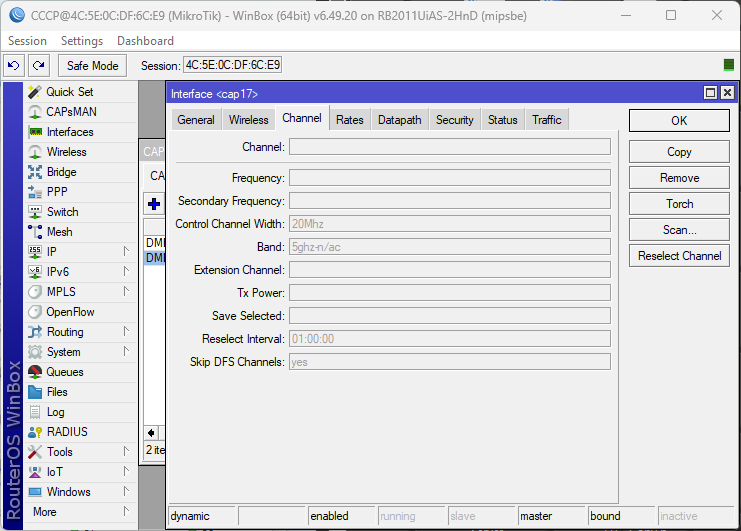Click the Undo arrow in the toolbar

(x=14, y=65)
